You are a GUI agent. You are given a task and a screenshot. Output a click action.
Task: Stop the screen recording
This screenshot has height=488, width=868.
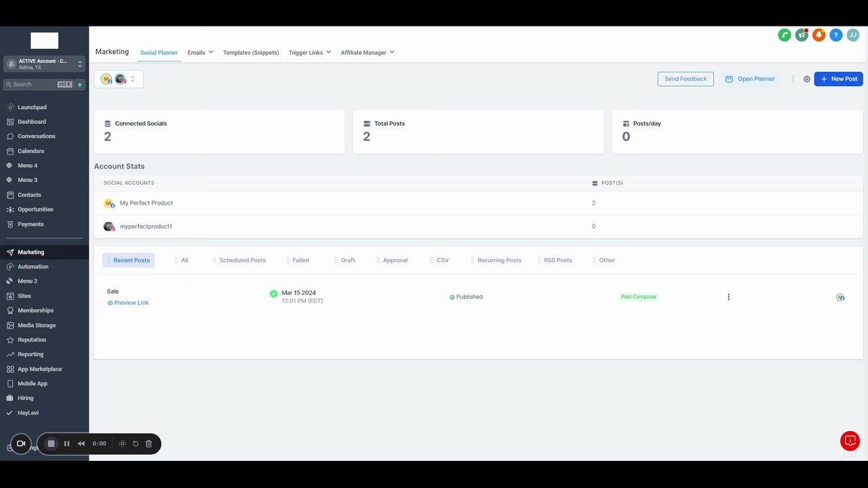click(x=51, y=444)
